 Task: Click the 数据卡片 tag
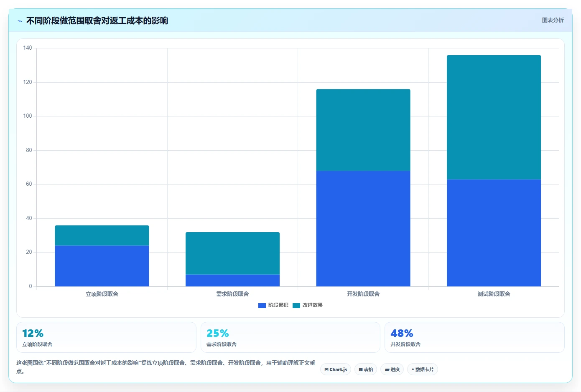pyautogui.click(x=423, y=369)
